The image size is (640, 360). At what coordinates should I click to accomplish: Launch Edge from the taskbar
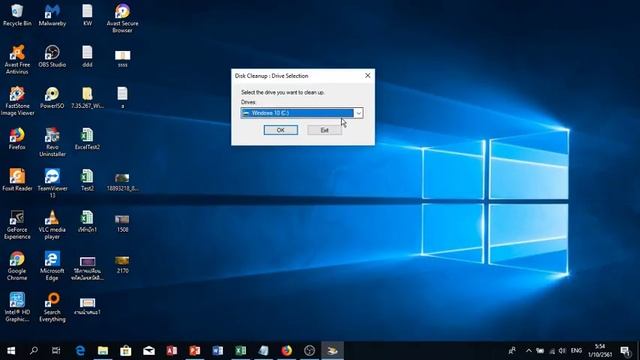(x=80, y=351)
